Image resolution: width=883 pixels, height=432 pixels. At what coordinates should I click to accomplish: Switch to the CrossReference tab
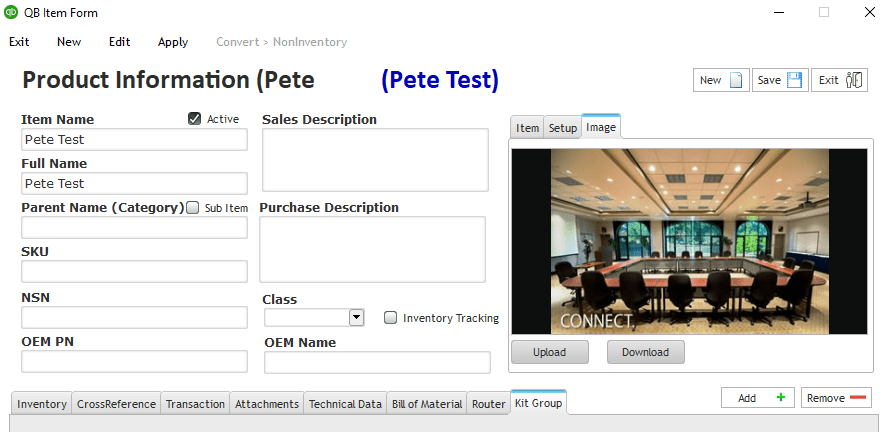click(x=116, y=404)
